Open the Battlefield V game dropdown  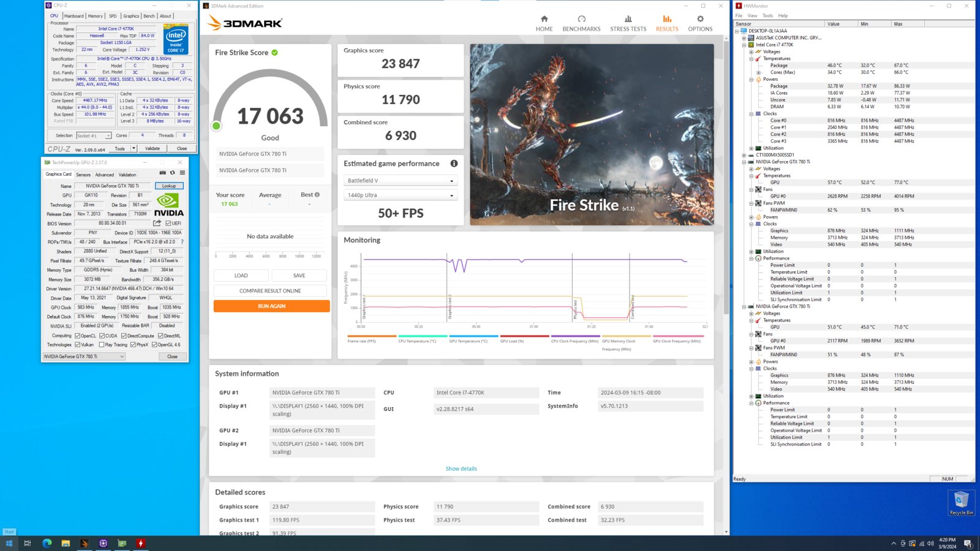401,181
